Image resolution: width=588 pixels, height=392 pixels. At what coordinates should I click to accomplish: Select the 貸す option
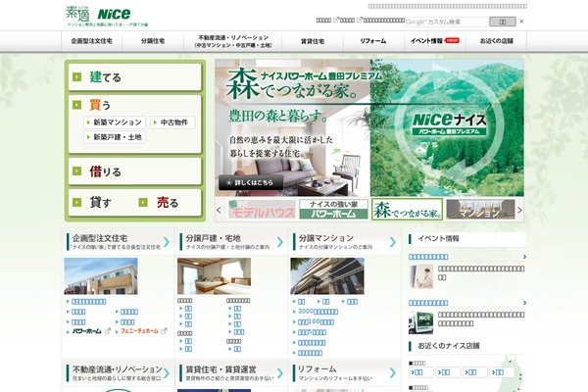[92, 203]
